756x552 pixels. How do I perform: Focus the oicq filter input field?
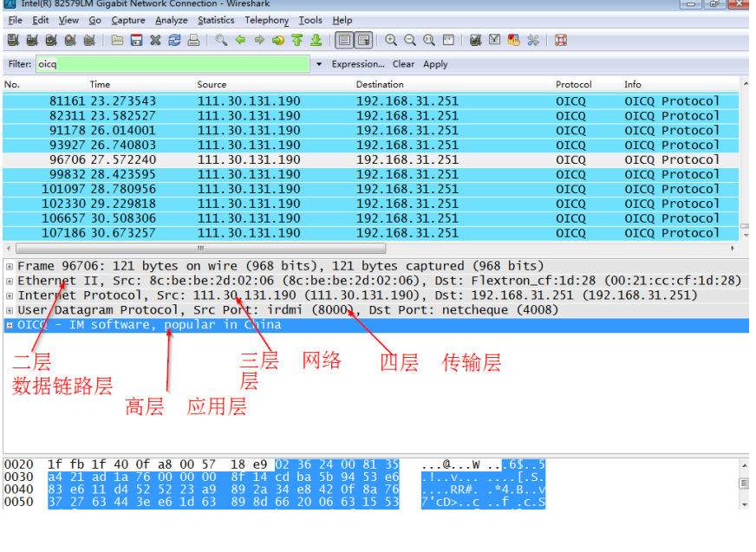(x=173, y=64)
